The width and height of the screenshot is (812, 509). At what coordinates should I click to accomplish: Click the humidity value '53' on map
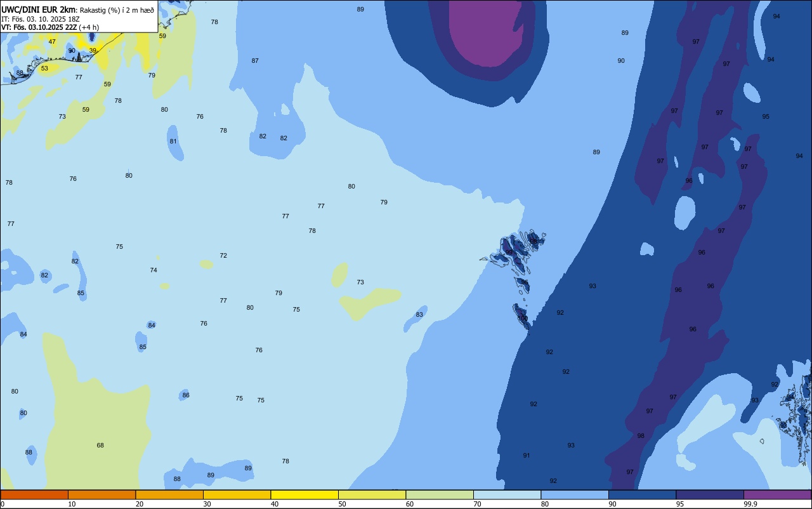tap(44, 69)
